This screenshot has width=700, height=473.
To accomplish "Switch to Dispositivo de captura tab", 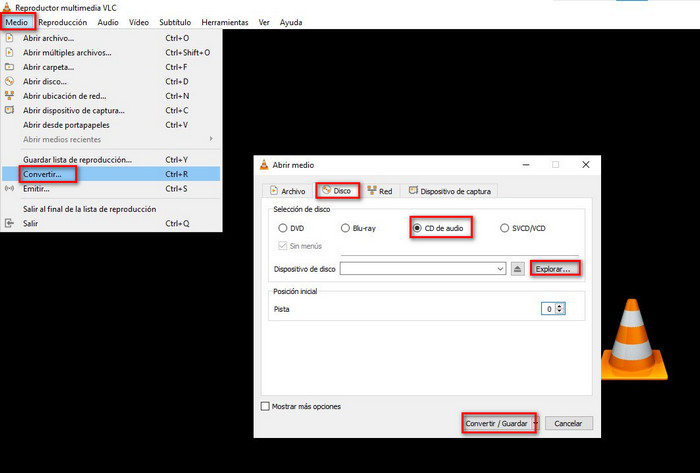I will coord(450,191).
